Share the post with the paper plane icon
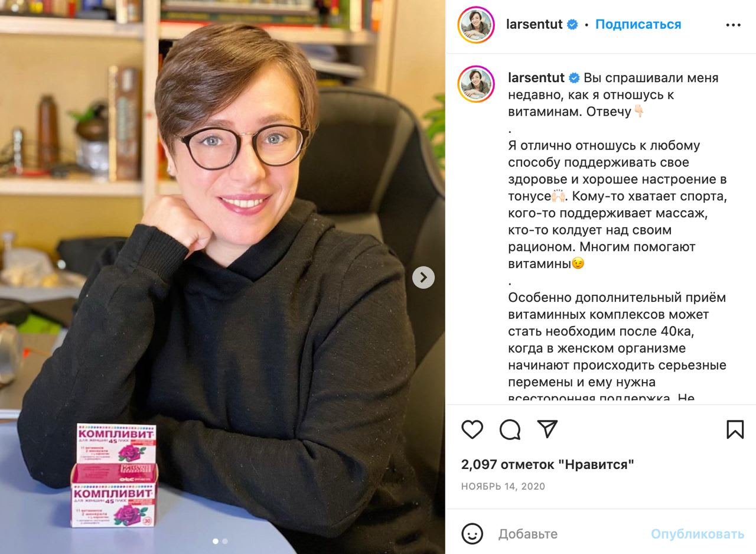 [x=548, y=429]
